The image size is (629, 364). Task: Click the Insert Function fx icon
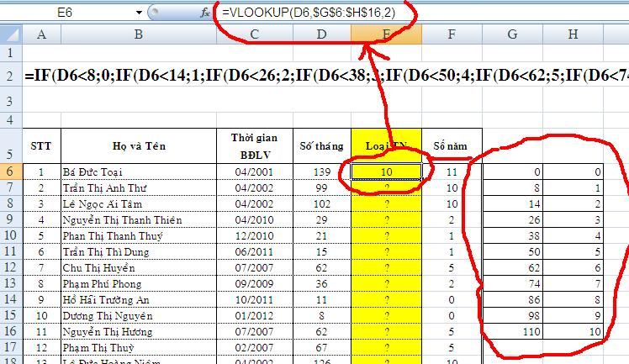204,13
